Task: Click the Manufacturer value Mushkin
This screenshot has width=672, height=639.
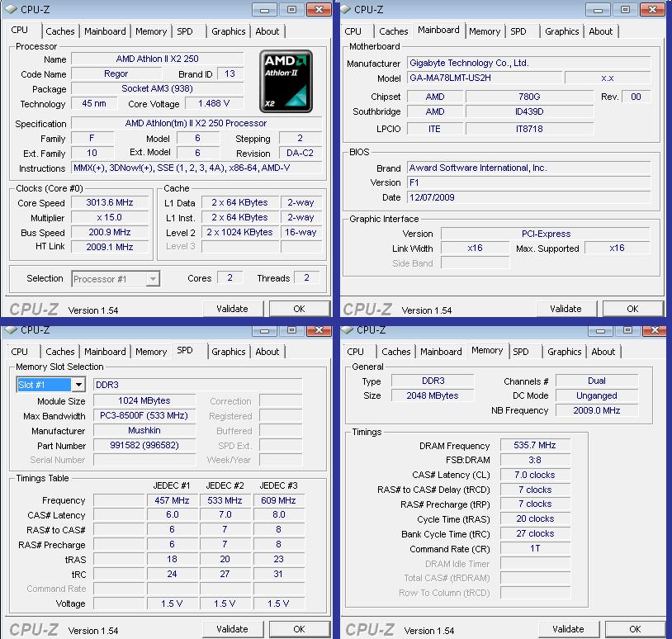Action: pos(144,430)
